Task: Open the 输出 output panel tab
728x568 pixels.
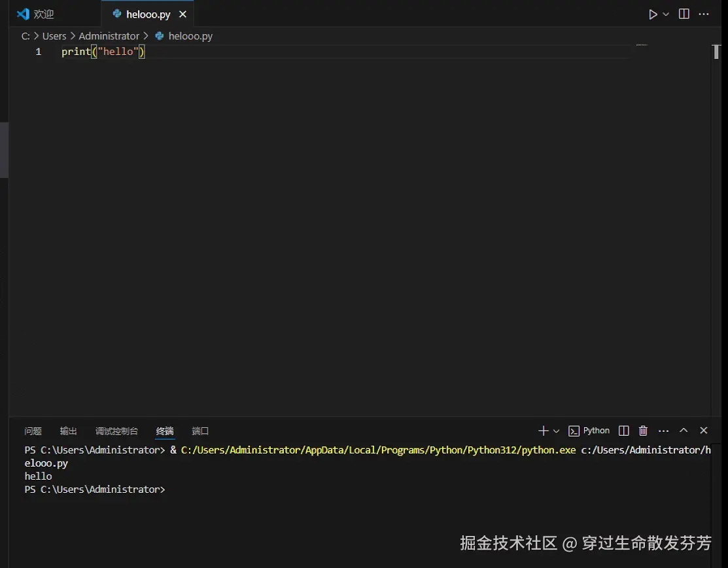Action: point(68,431)
